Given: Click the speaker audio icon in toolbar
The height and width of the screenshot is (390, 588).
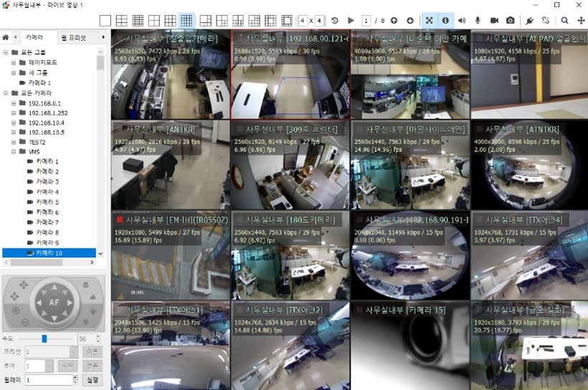Looking at the screenshot, I should tap(462, 21).
